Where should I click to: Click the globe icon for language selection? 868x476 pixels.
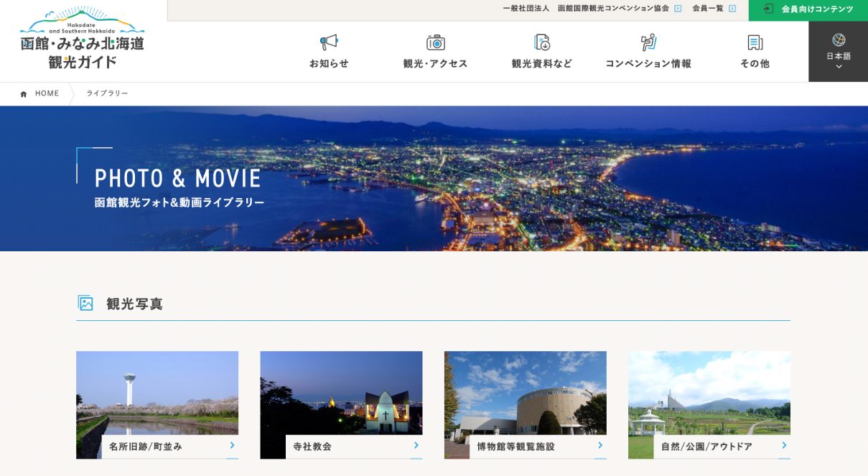[x=839, y=40]
